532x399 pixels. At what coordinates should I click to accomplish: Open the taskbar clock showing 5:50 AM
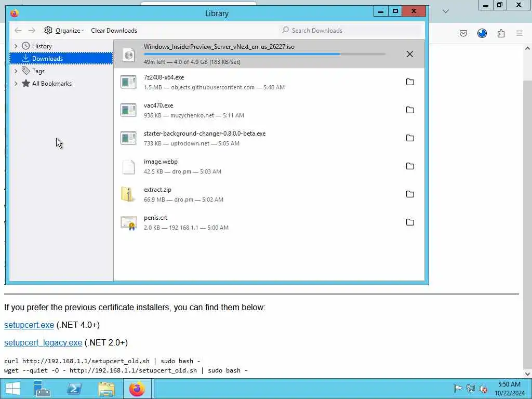point(509,389)
